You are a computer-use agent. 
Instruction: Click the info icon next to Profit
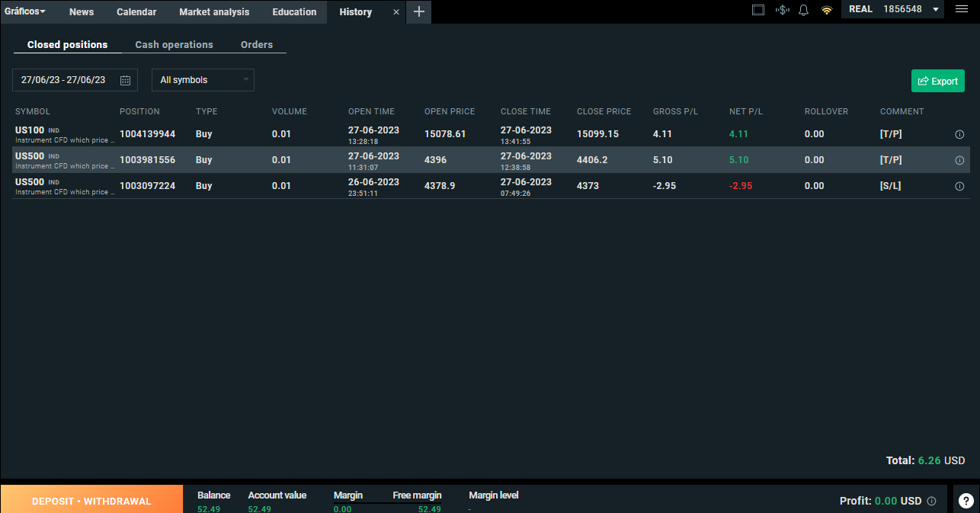[x=931, y=502]
